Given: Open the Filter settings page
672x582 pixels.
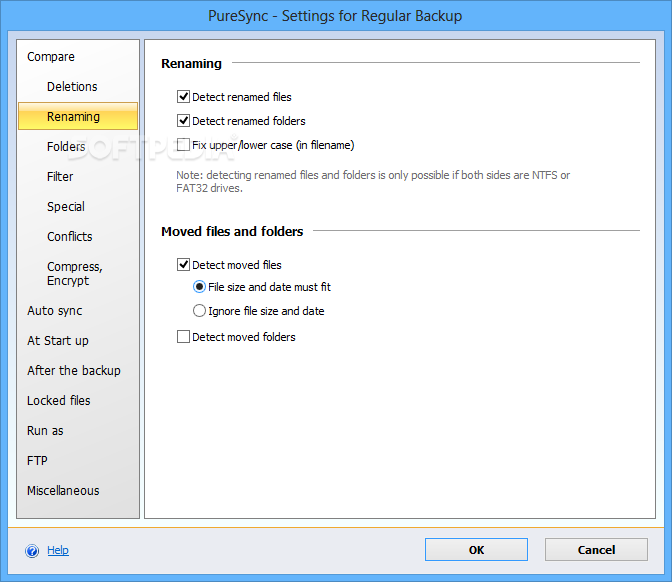Looking at the screenshot, I should pos(60,177).
